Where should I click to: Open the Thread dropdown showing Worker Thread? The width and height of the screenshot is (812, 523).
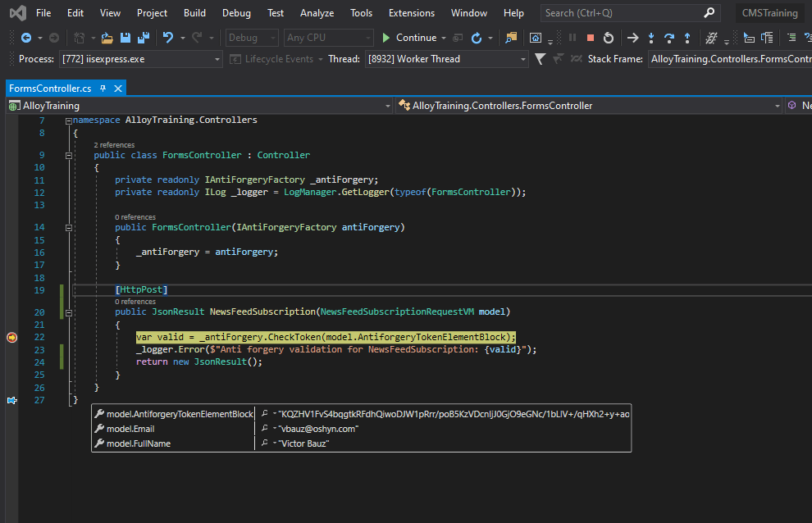(447, 59)
